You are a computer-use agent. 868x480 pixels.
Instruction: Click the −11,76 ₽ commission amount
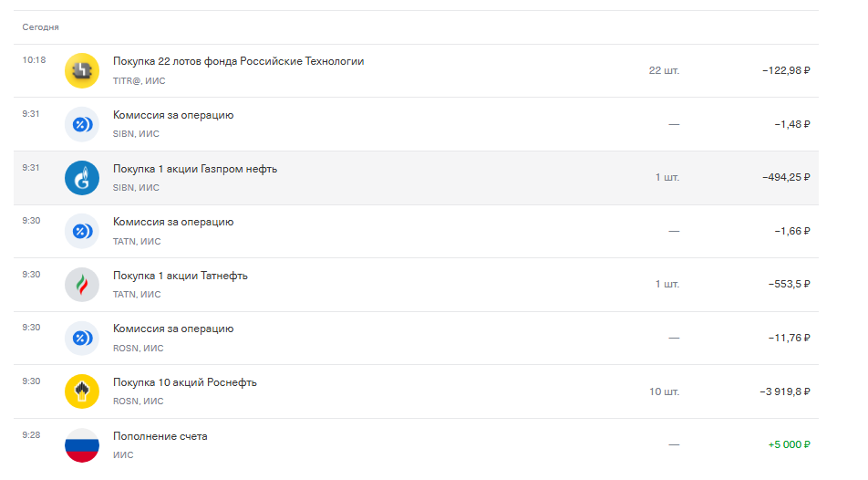(x=789, y=338)
